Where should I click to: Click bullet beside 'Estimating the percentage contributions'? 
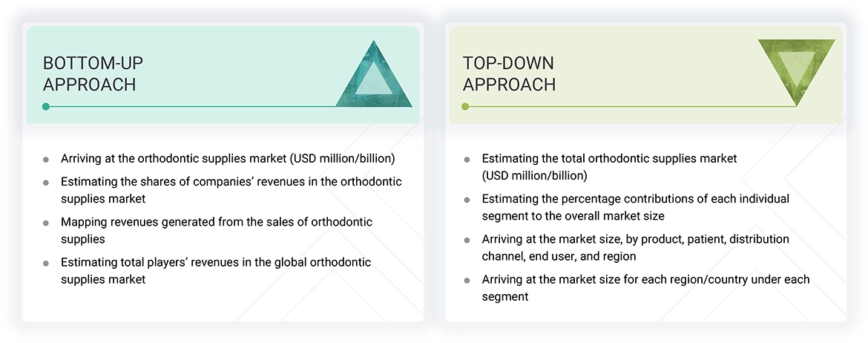pos(467,200)
